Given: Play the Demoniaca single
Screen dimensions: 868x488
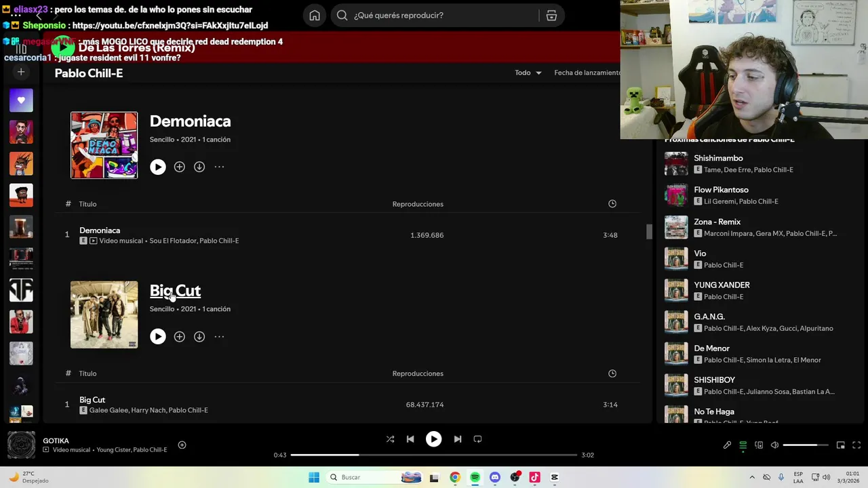Looking at the screenshot, I should click(x=158, y=167).
